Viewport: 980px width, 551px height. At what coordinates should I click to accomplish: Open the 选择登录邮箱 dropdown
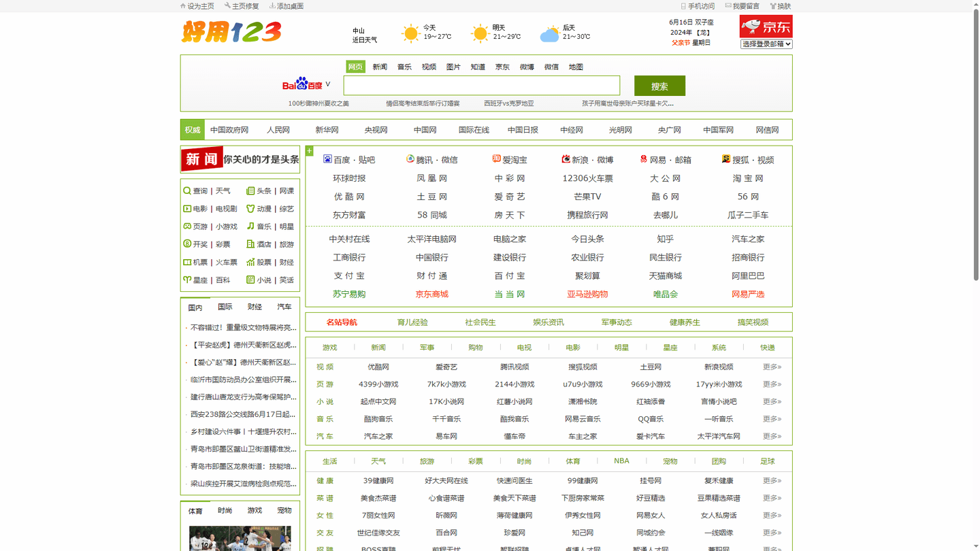[766, 44]
